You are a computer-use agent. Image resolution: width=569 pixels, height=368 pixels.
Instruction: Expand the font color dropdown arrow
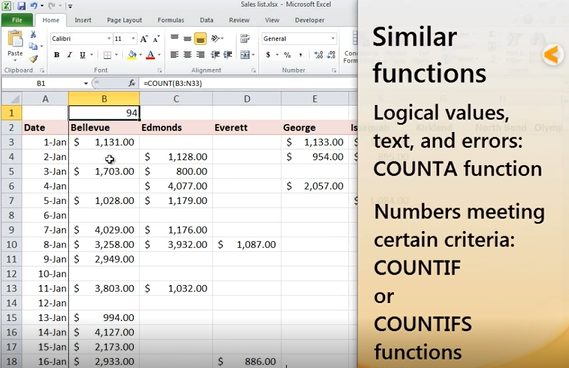point(159,55)
